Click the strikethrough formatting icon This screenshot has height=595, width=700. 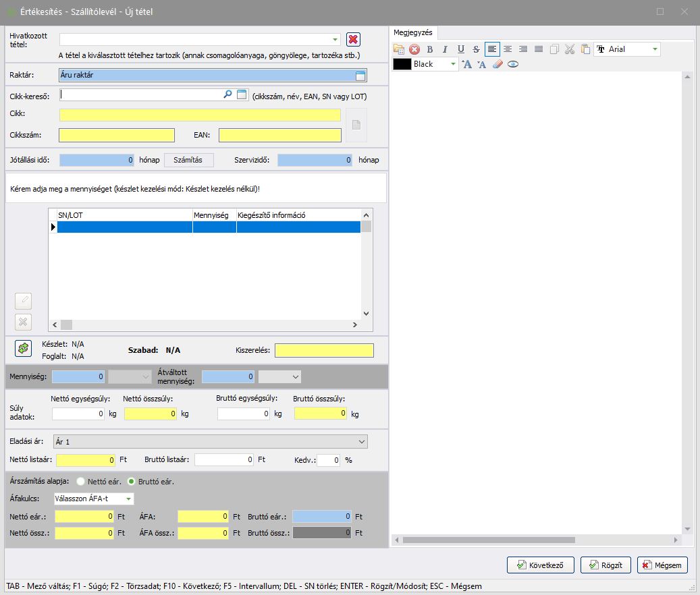coord(476,49)
